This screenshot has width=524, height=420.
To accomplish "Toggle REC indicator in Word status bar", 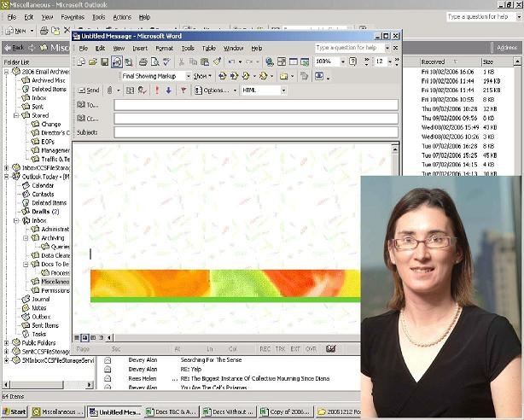I will click(x=265, y=349).
